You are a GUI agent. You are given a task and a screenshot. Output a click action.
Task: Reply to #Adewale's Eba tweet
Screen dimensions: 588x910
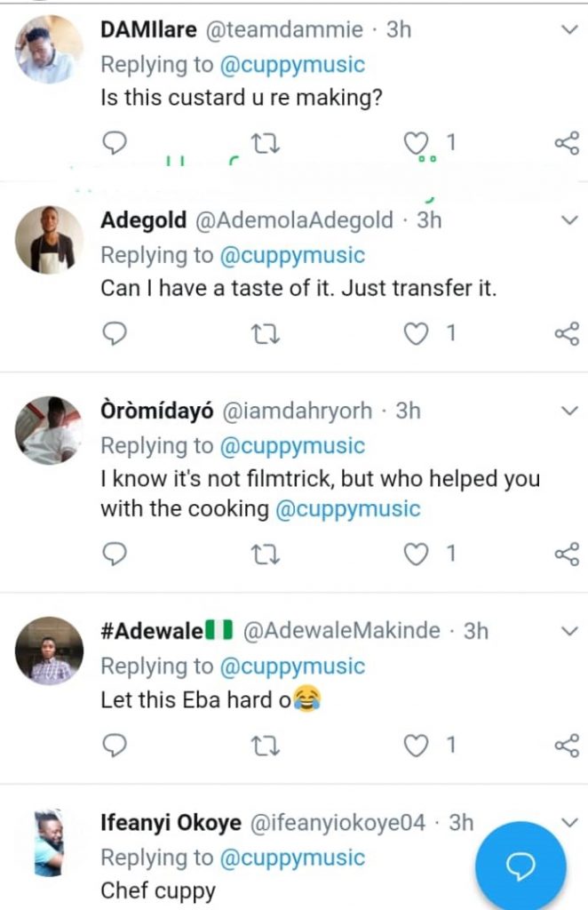tap(116, 745)
